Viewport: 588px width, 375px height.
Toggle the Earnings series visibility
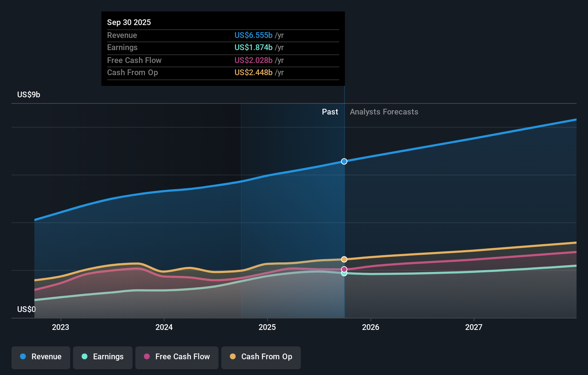pos(102,357)
